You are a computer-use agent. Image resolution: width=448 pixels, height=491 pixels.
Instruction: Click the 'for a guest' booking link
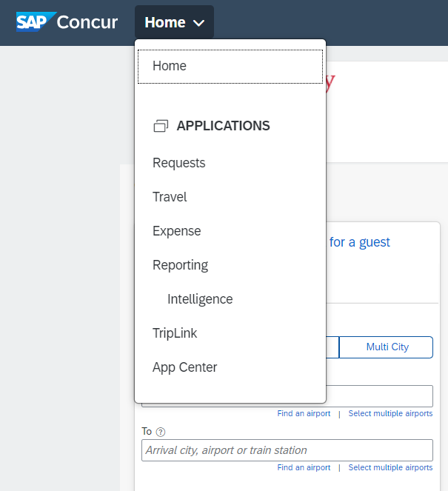(360, 242)
